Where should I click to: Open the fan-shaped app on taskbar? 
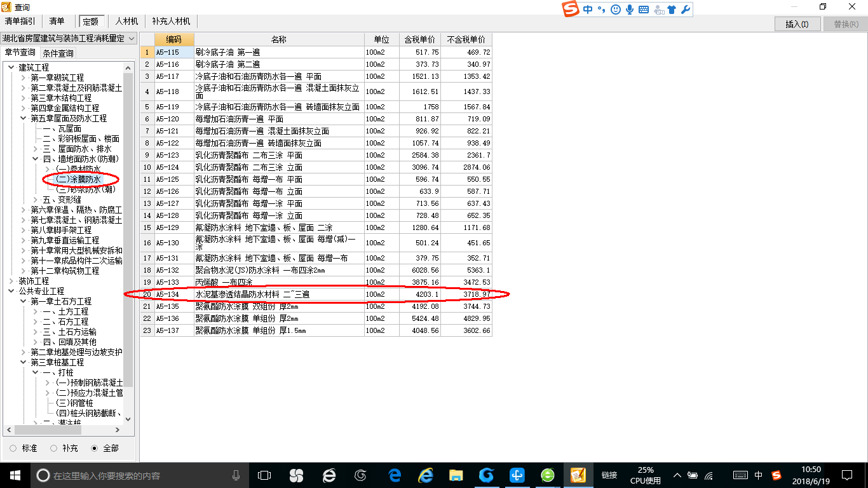[296, 475]
